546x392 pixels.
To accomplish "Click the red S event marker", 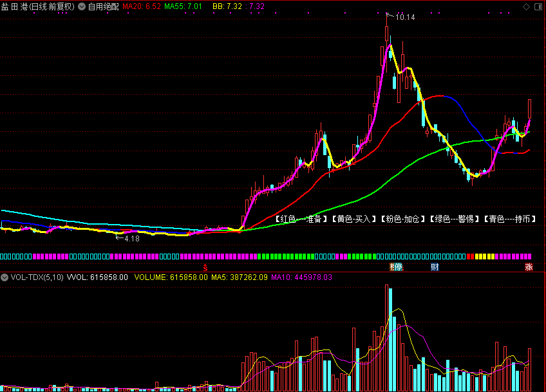I will click(205, 267).
